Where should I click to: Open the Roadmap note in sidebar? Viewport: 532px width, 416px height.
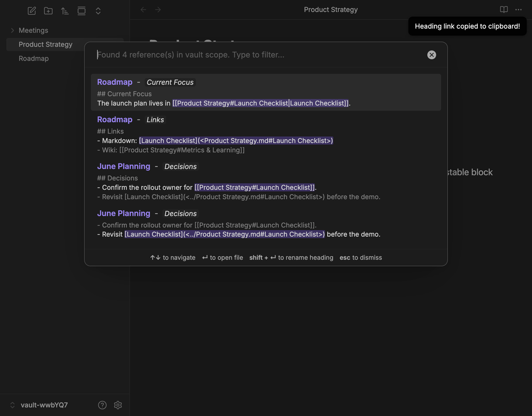click(x=64, y=58)
